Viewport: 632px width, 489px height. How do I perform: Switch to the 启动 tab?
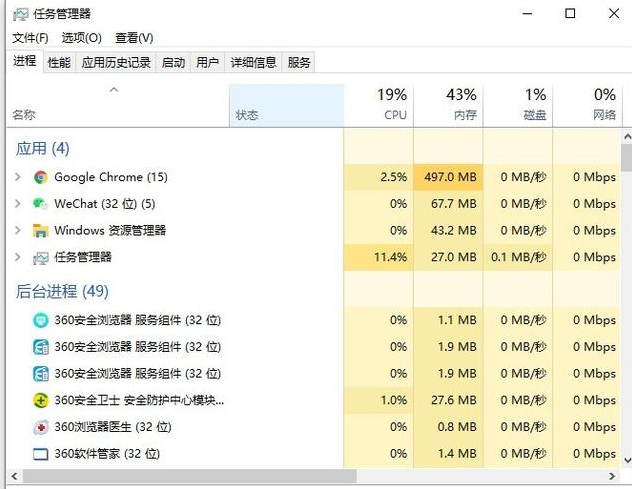pos(173,62)
